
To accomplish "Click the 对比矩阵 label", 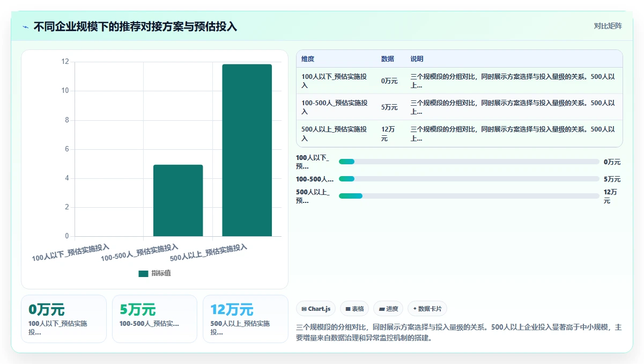I will click(x=608, y=26).
